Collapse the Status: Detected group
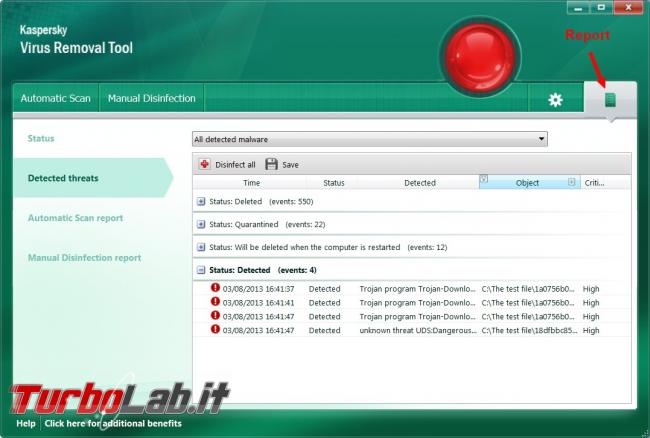 coord(201,270)
